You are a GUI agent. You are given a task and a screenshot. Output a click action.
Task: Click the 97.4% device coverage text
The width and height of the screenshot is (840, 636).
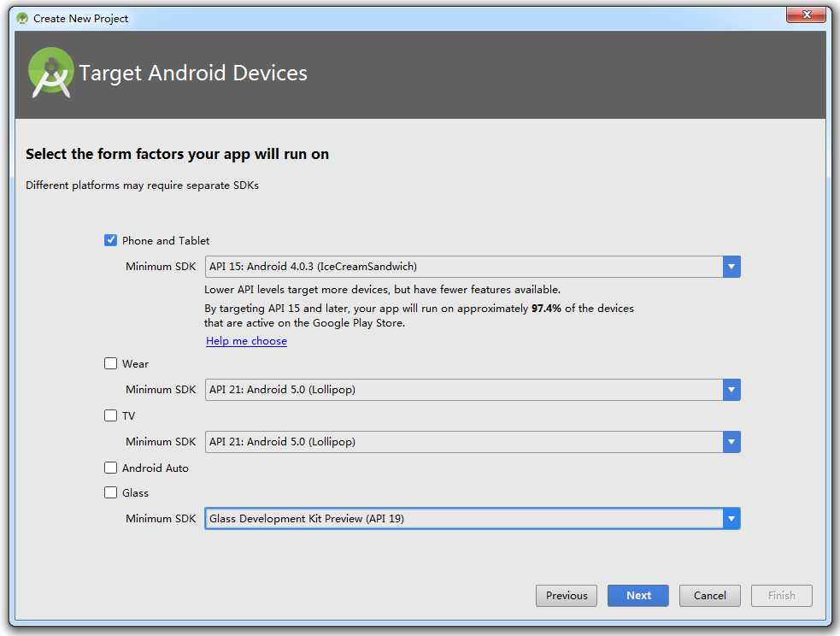[x=546, y=309]
